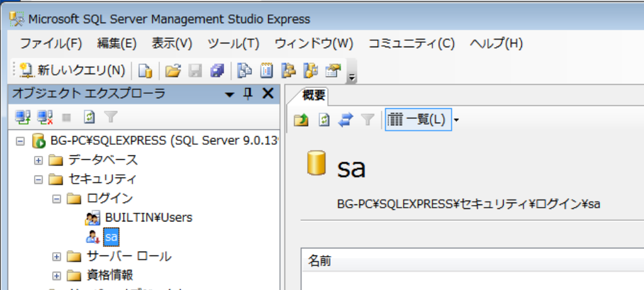Click the disabled sa login user icon
The height and width of the screenshot is (290, 644).
(93, 237)
